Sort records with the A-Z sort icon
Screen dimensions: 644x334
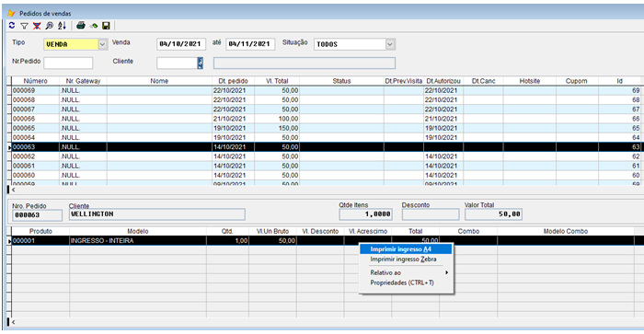point(62,26)
